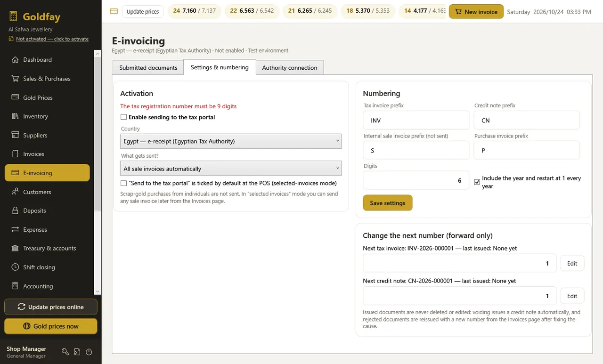The image size is (603, 364).
Task: Click the Inventory books icon
Action: (15, 116)
